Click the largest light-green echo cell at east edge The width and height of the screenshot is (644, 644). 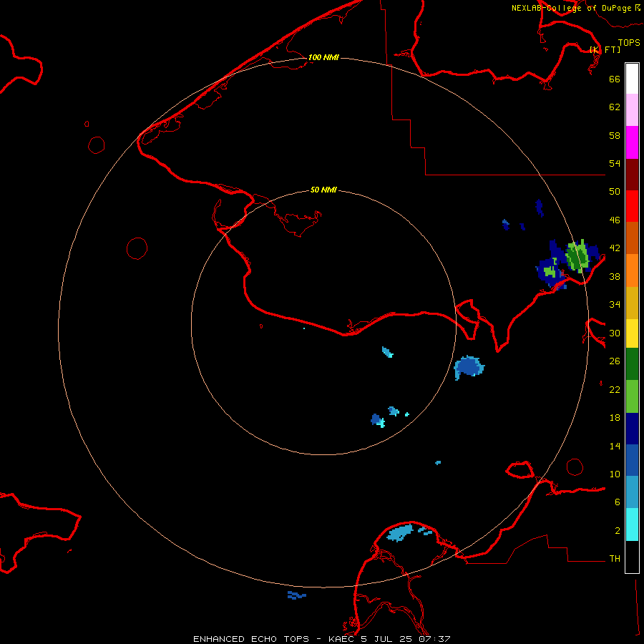tap(577, 256)
